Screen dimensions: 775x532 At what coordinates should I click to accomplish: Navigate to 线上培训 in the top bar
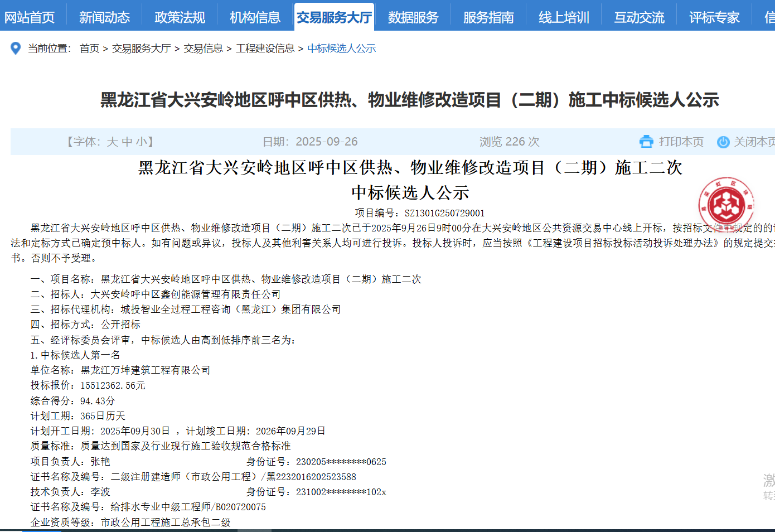pos(564,17)
